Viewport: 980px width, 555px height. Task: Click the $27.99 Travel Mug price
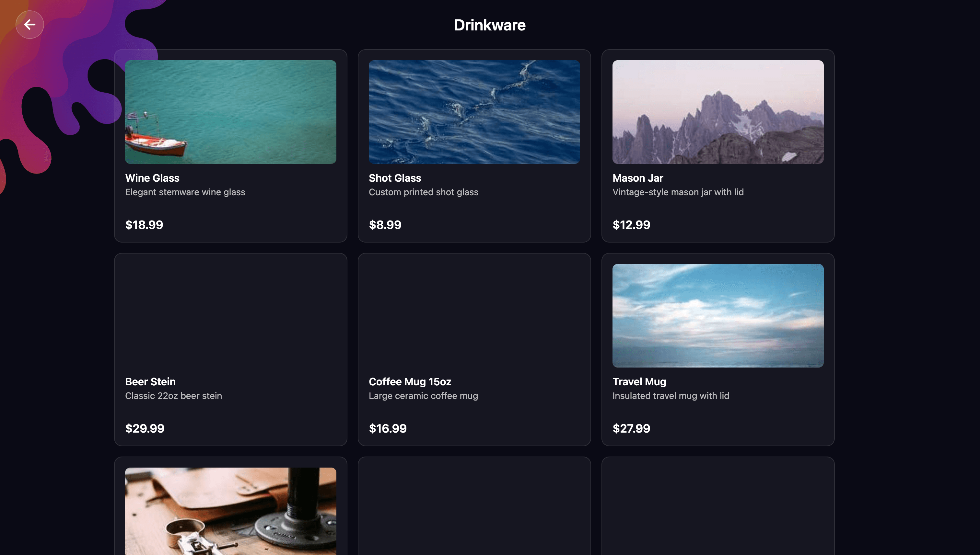coord(631,428)
